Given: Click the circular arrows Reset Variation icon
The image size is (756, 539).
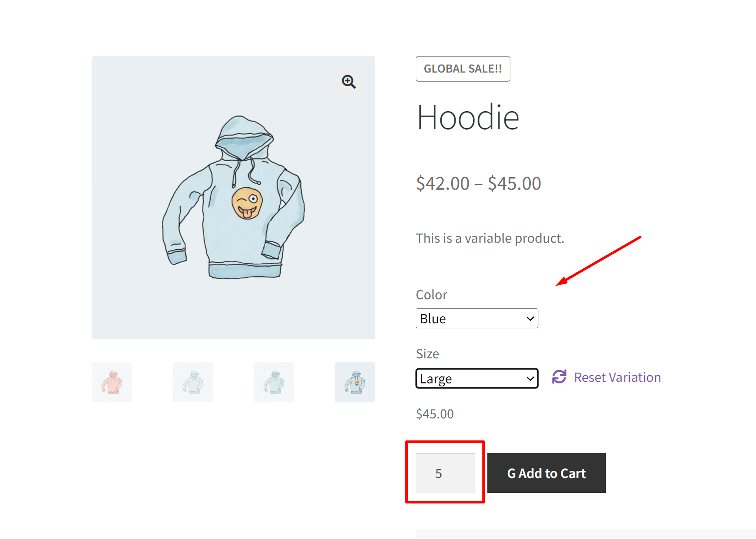Looking at the screenshot, I should 559,377.
